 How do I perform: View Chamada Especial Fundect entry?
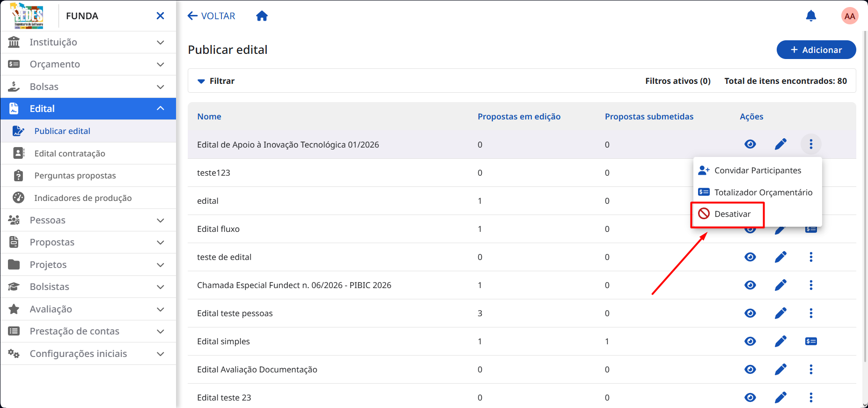(750, 285)
